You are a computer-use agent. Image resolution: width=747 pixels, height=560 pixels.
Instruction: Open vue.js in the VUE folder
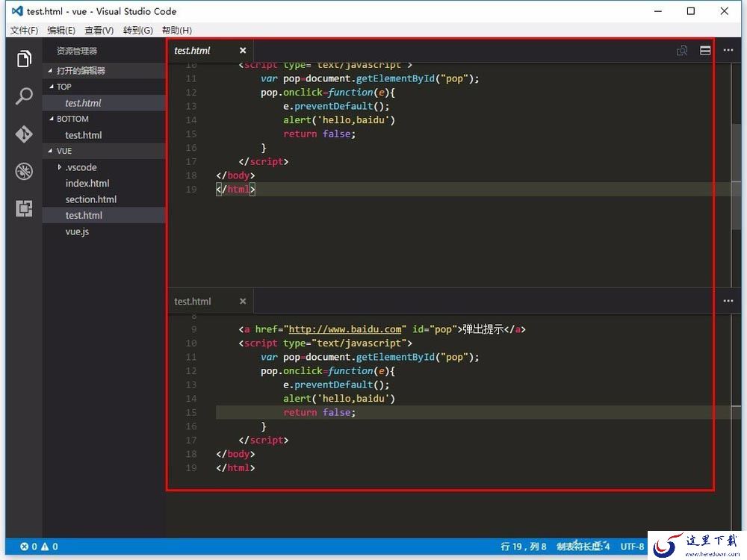[x=105, y=231]
